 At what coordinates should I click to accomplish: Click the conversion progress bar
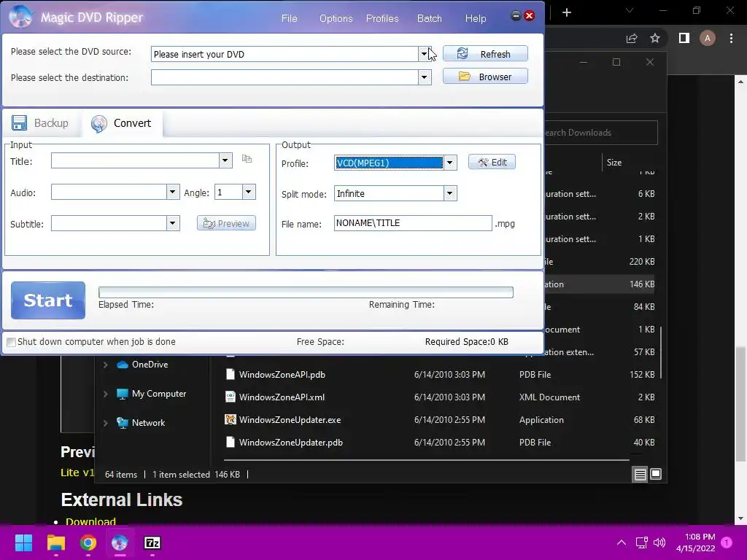[x=306, y=292]
